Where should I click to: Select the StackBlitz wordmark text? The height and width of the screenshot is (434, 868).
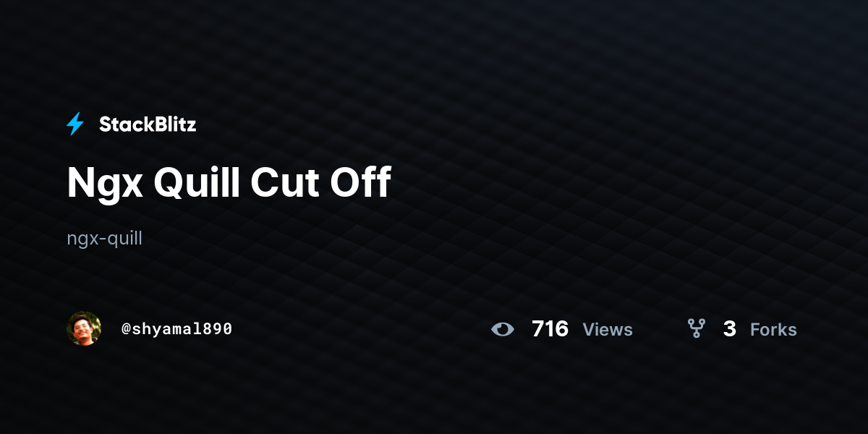point(148,124)
